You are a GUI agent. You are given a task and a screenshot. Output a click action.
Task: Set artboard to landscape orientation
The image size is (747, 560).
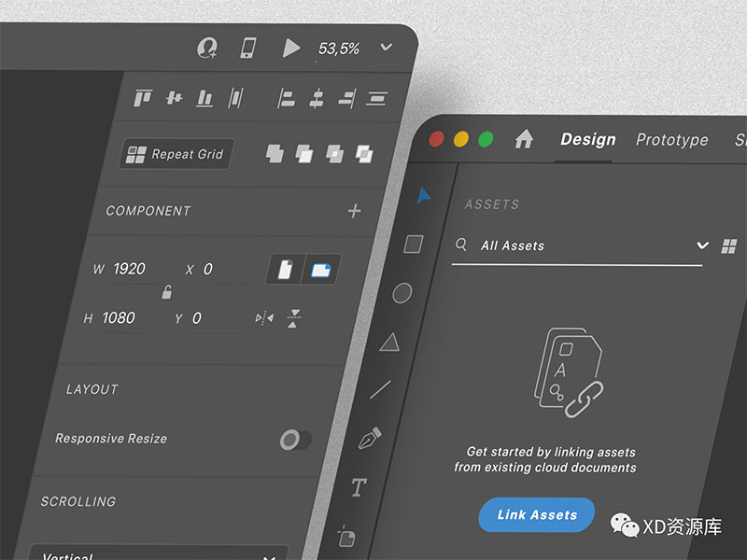(321, 270)
